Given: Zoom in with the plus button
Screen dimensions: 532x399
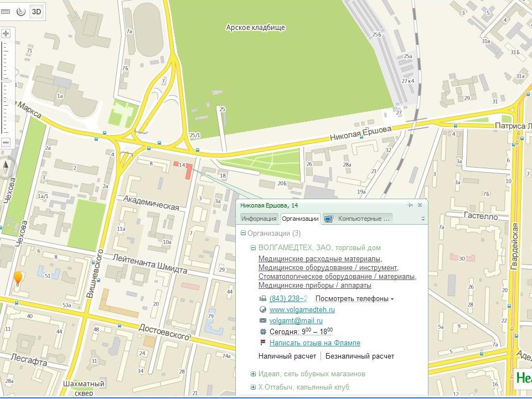Looking at the screenshot, I should pyautogui.click(x=6, y=34).
